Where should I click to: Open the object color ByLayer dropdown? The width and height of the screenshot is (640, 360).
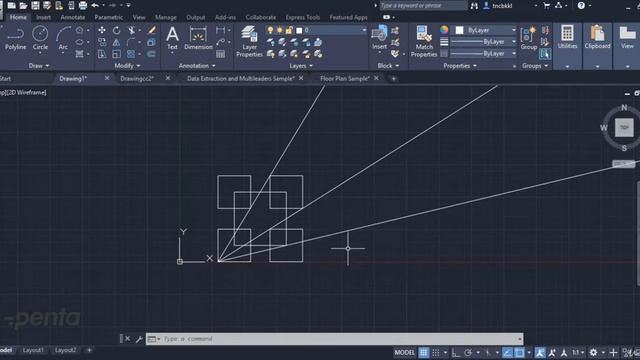(x=513, y=30)
